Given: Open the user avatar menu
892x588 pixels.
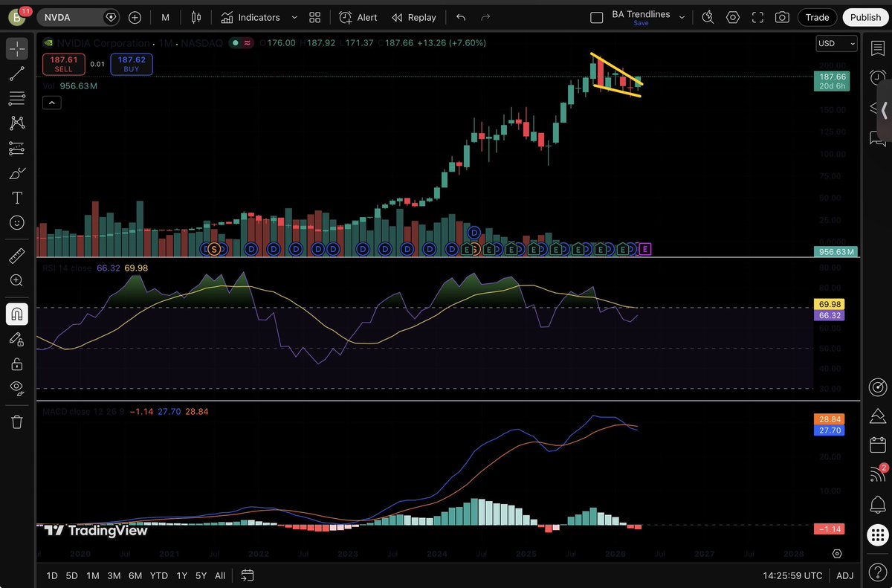Looking at the screenshot, I should tap(16, 18).
